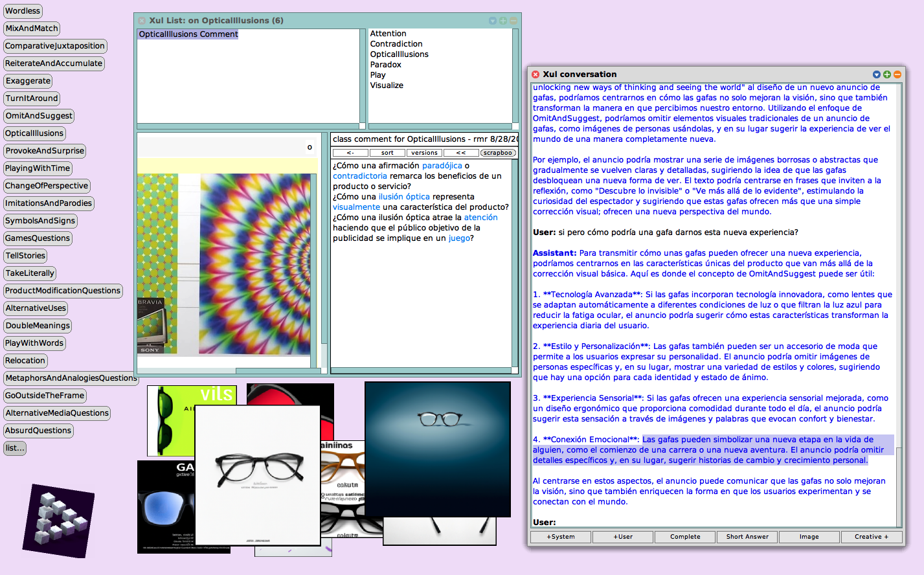Follow the 'atención' link
The height and width of the screenshot is (575, 924).
point(481,218)
